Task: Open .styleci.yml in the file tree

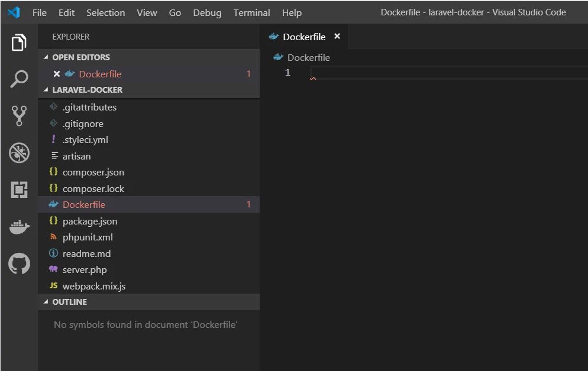Action: [149, 139]
